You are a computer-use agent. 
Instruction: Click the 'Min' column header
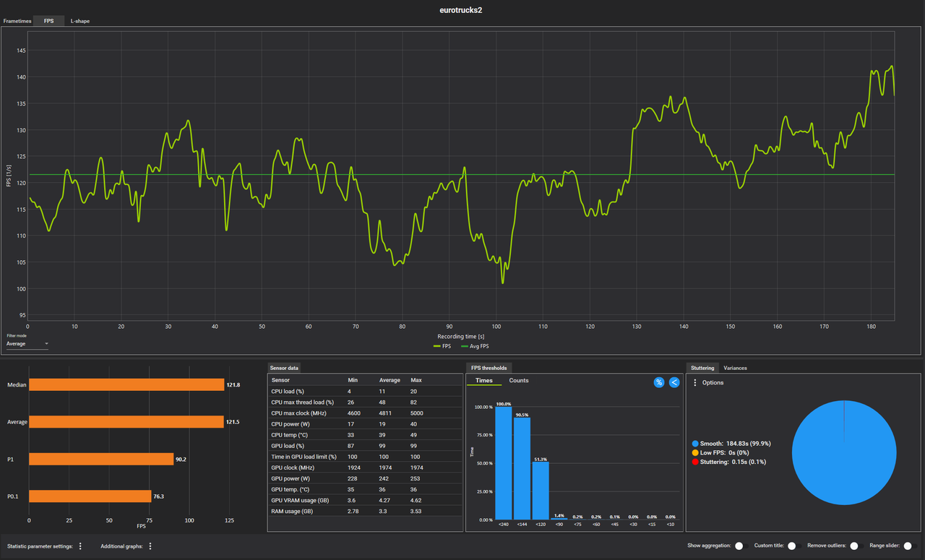[353, 379]
